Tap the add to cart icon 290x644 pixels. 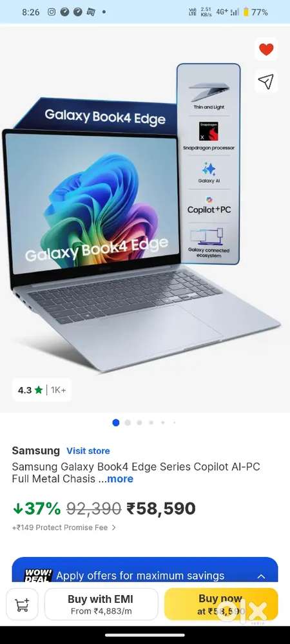(22, 604)
